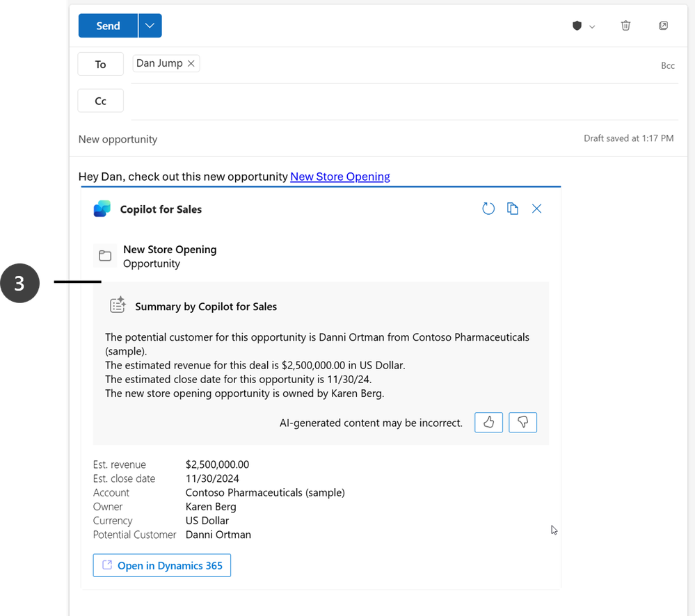Click the Account value Contoso Pharmaceuticals (sample)
The height and width of the screenshot is (616, 695).
265,492
